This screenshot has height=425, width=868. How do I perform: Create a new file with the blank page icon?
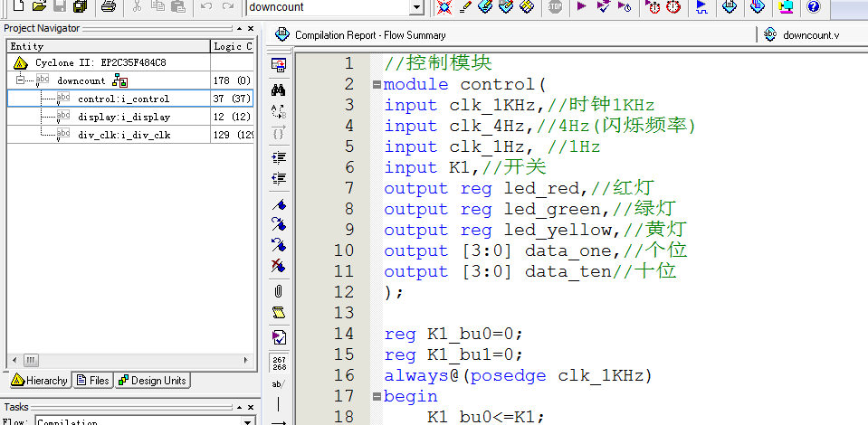click(18, 6)
